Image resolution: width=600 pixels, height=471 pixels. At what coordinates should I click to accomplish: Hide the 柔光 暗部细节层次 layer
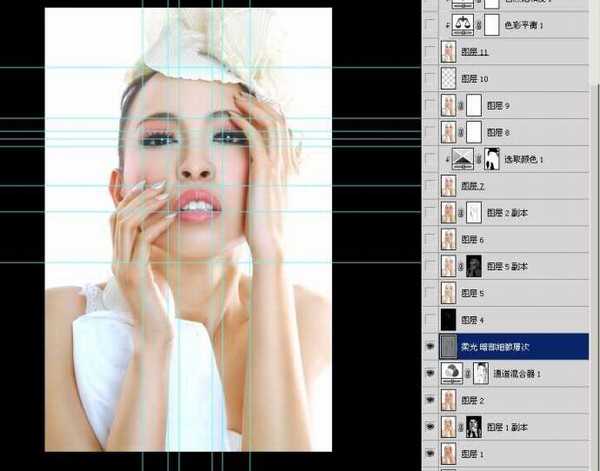(430, 347)
